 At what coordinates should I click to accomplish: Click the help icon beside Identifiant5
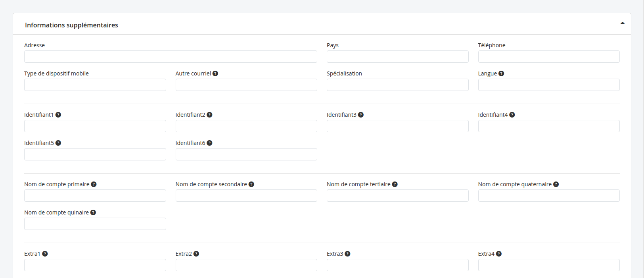[58, 143]
